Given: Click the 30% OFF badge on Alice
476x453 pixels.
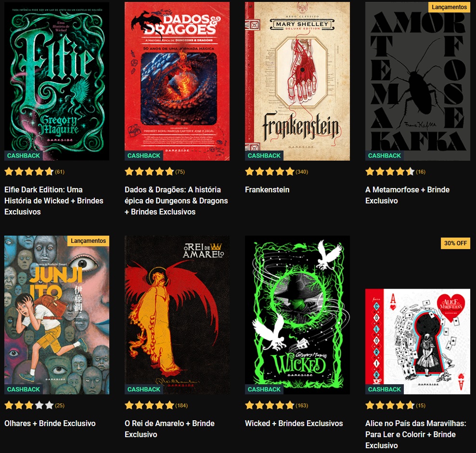Looking at the screenshot, I should point(455,243).
